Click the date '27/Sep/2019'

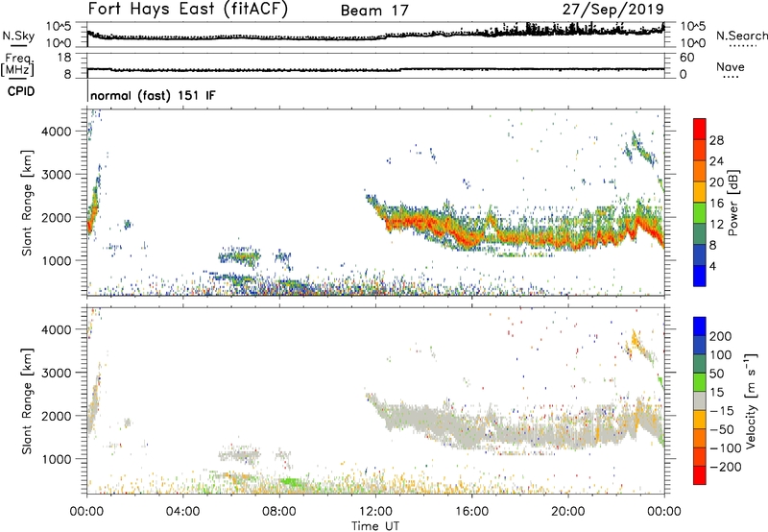[x=612, y=9]
